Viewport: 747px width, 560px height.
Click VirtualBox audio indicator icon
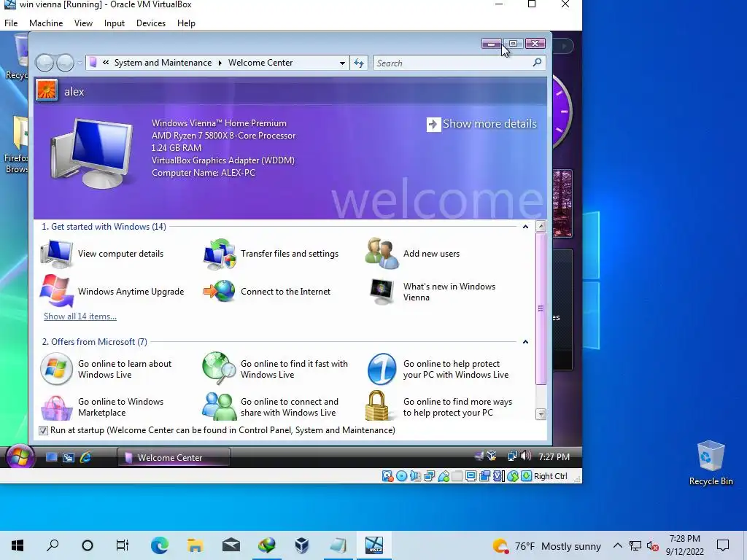pos(415,475)
